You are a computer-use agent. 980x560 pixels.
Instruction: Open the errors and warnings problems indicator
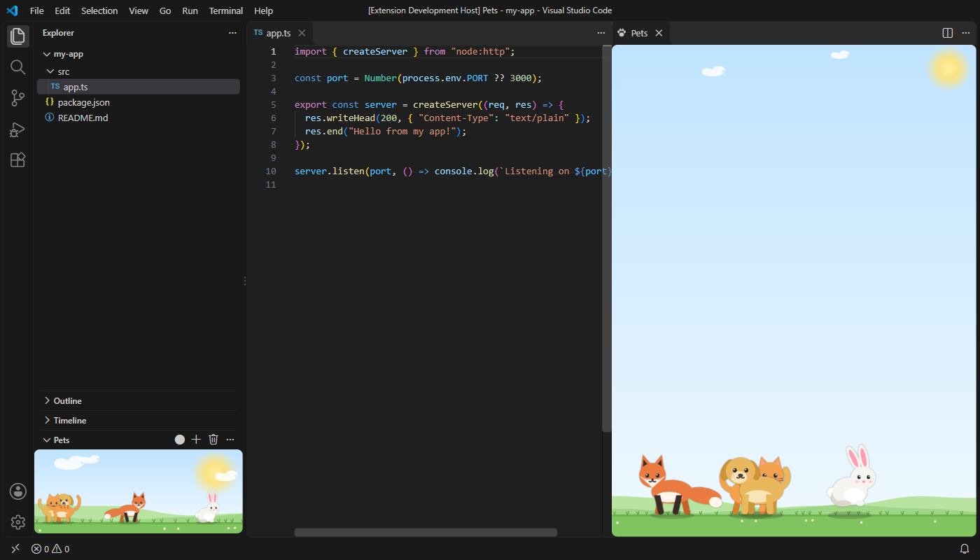tap(50, 549)
